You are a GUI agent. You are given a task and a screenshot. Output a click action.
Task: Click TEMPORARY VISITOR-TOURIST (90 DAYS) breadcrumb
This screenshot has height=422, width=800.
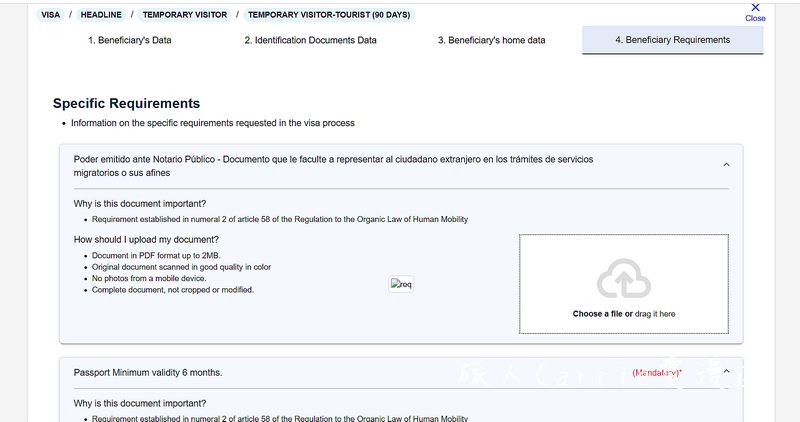[329, 15]
